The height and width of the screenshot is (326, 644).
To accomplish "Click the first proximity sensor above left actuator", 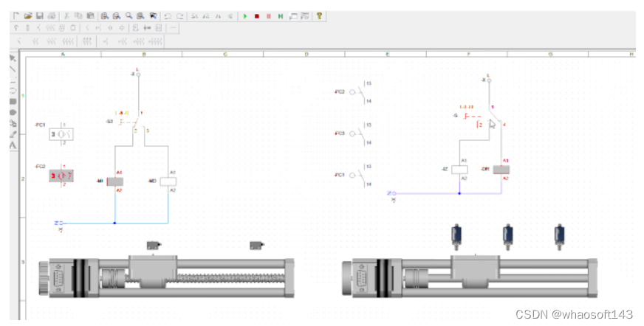I will click(154, 246).
